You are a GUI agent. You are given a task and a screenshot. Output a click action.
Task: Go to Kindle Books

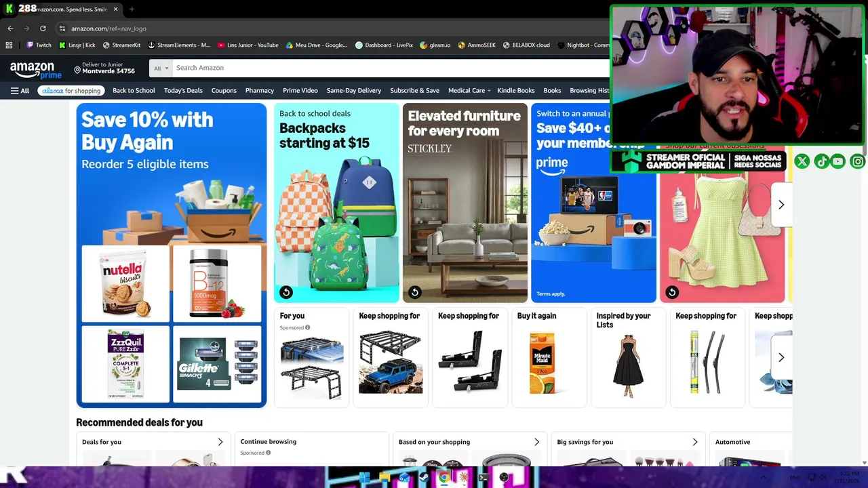click(516, 91)
